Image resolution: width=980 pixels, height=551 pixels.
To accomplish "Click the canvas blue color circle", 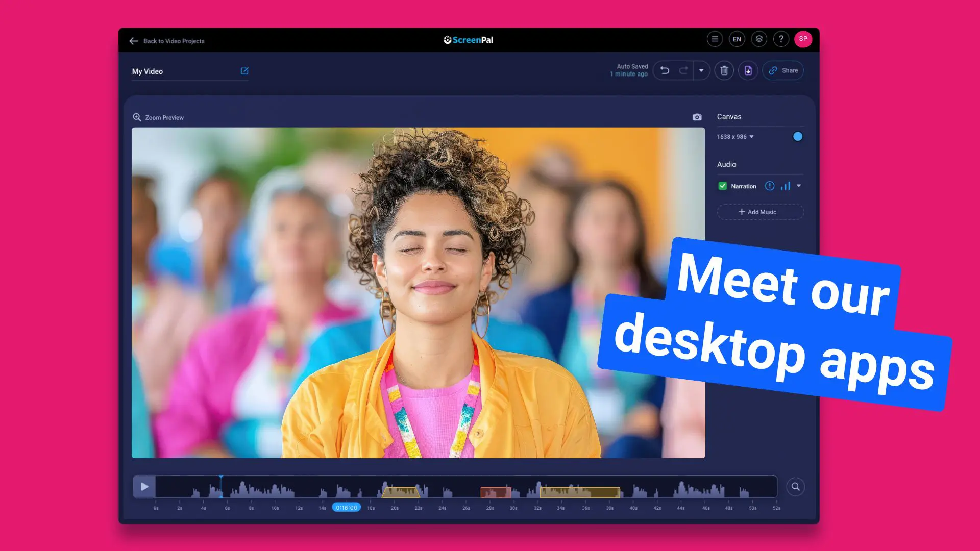I will tap(797, 137).
